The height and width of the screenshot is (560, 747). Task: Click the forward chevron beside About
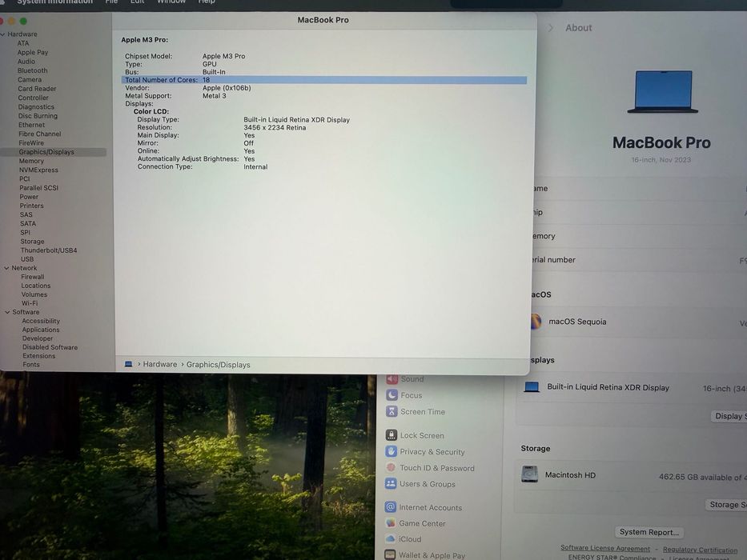click(x=551, y=28)
